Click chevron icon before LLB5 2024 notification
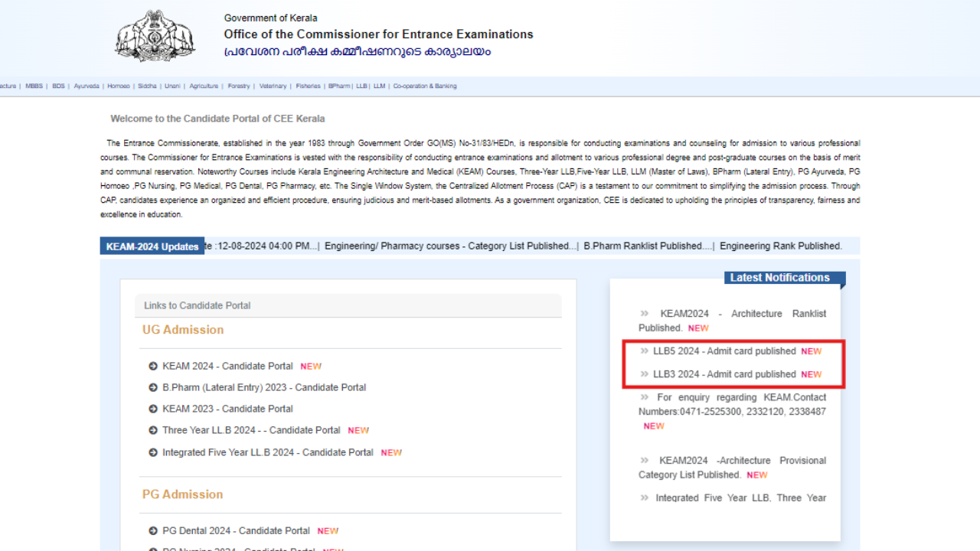This screenshot has width=980, height=551. click(x=644, y=351)
